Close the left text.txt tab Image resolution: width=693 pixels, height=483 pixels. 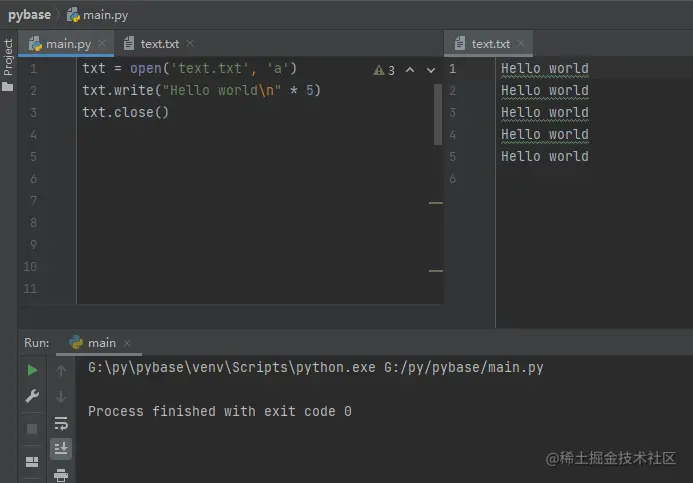coord(190,43)
